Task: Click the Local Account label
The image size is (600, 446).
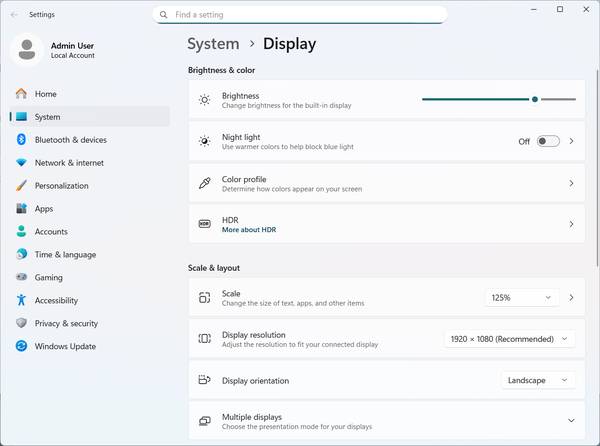Action: point(73,55)
